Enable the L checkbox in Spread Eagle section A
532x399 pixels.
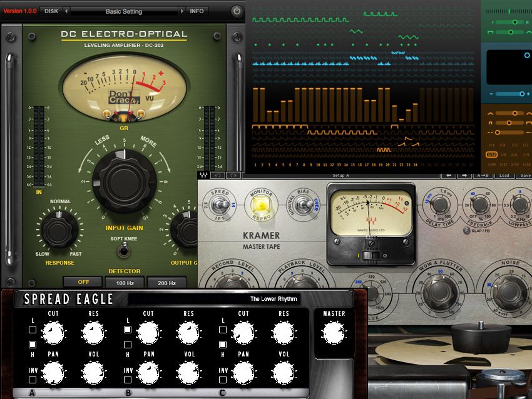coord(33,329)
